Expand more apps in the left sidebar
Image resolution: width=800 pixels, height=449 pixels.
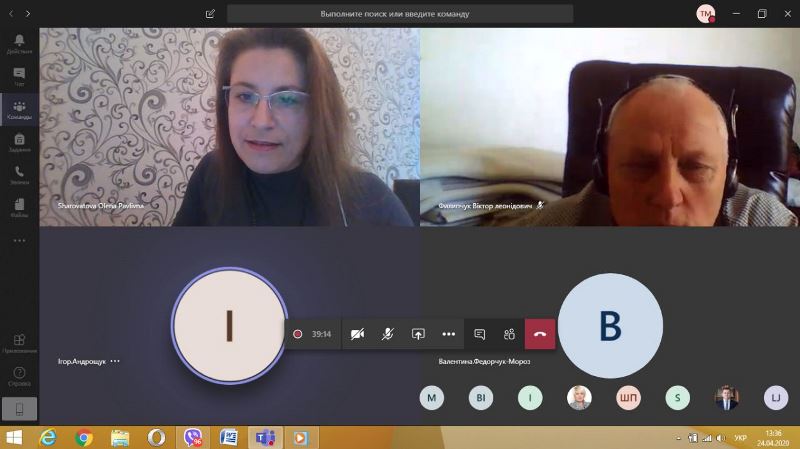(x=19, y=240)
